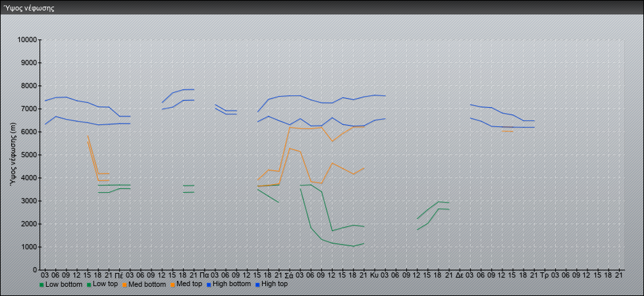The height and width of the screenshot is (296, 644).
Task: Click the 9000 value on the y-axis
Action: [29, 62]
